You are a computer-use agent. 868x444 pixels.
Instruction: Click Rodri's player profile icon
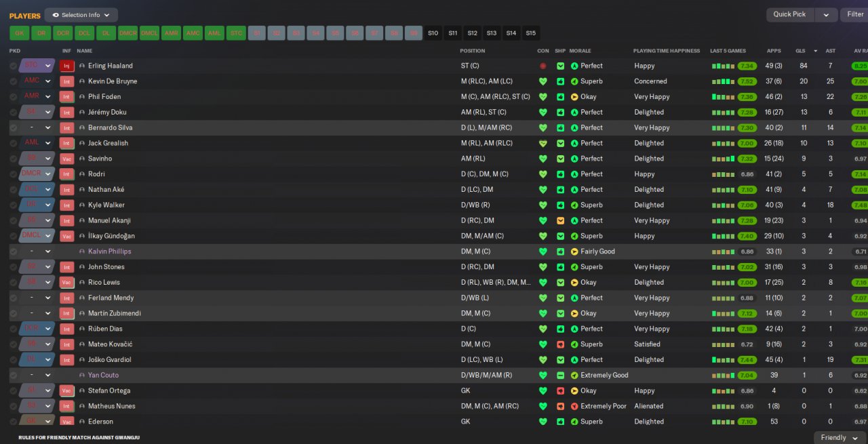82,174
